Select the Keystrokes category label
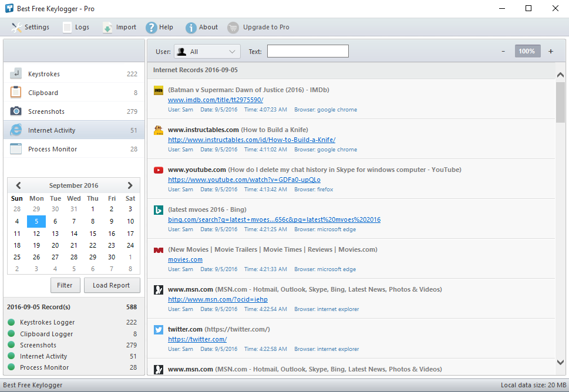This screenshot has width=569, height=392. pyautogui.click(x=44, y=74)
